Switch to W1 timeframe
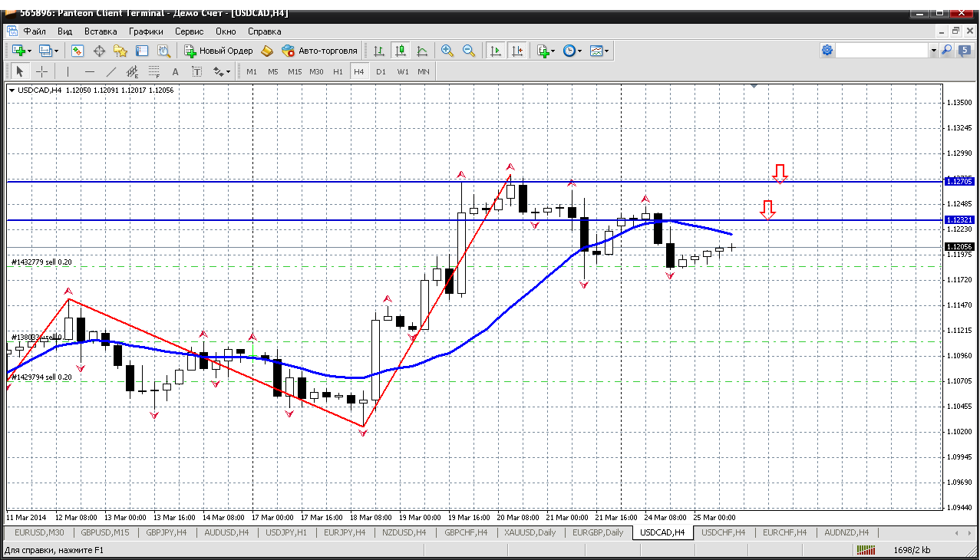 coord(402,71)
